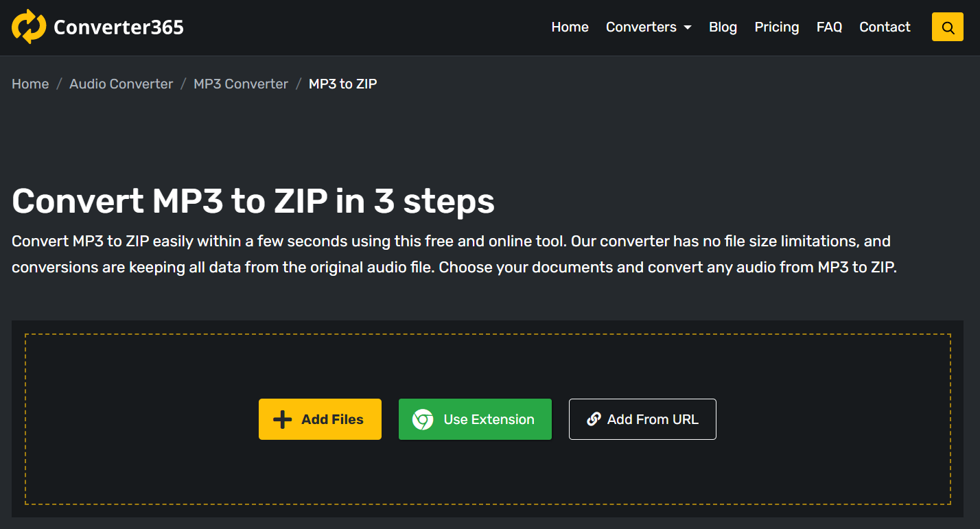Open the Pricing page
The image size is (980, 529).
776,27
